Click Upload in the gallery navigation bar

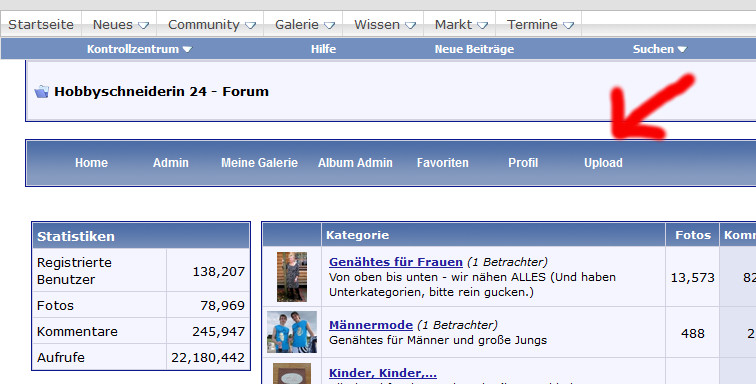(603, 163)
